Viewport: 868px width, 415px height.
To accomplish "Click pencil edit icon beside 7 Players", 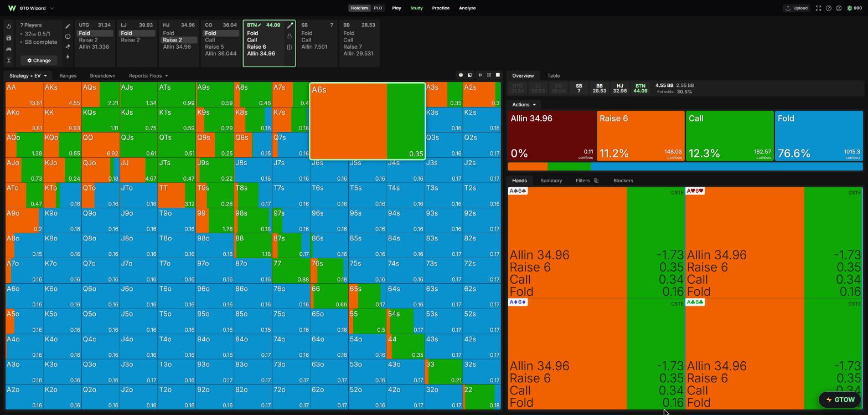I will coord(68,26).
